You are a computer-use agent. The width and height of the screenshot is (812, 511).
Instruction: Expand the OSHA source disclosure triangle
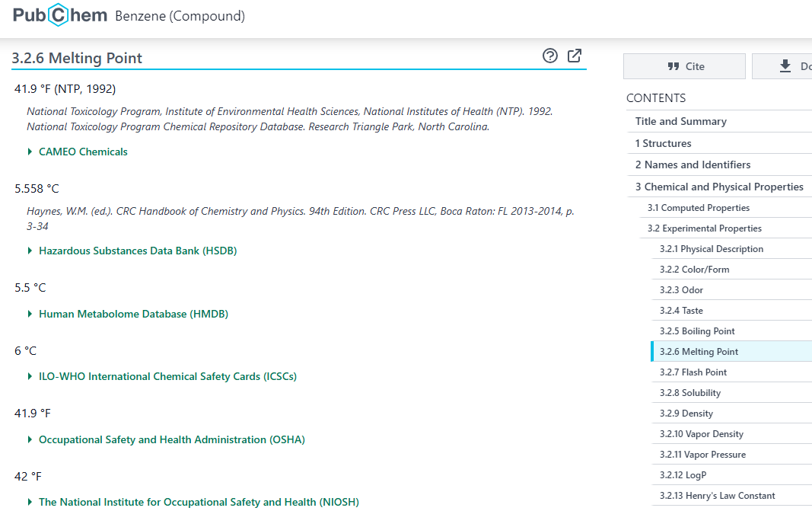click(30, 439)
